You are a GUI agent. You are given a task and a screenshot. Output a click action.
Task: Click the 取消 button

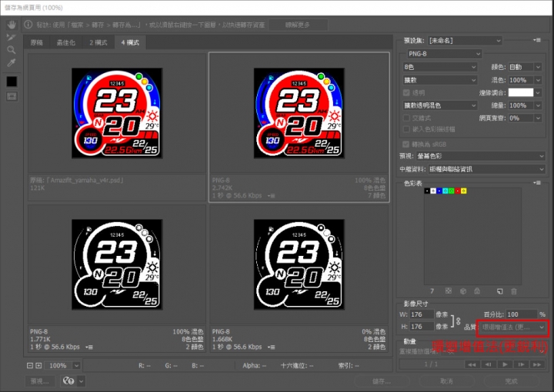coord(446,381)
